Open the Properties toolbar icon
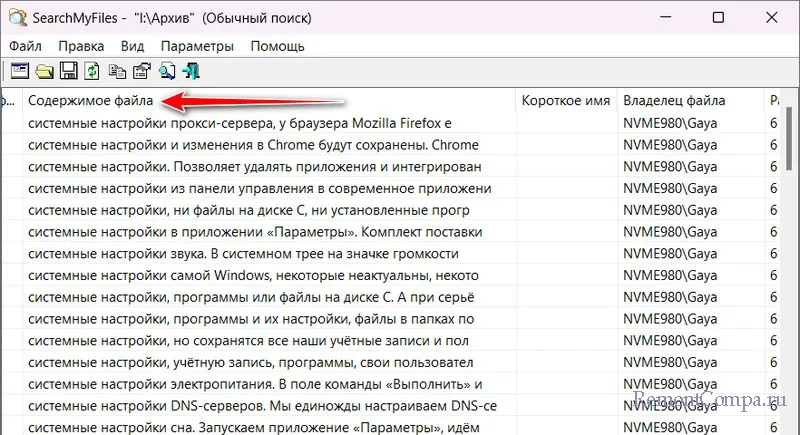Screen dimensions: 800x435 point(141,70)
